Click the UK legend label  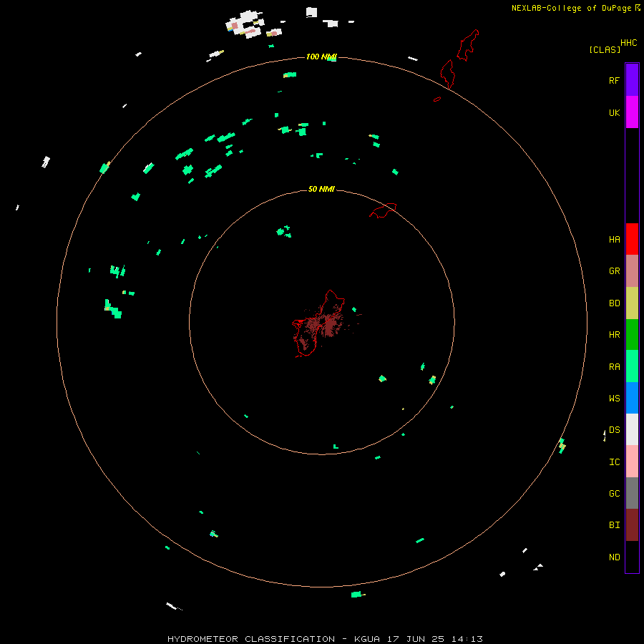click(x=614, y=113)
